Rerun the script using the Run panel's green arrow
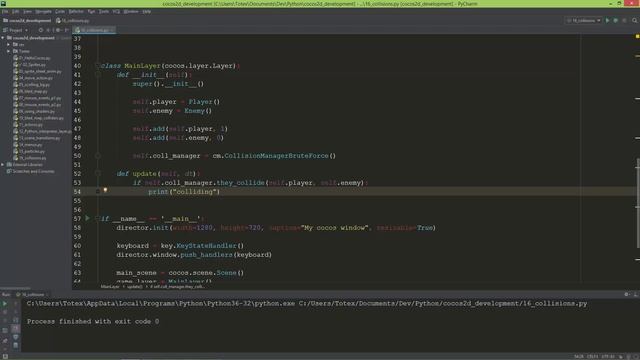 pyautogui.click(x=5, y=304)
